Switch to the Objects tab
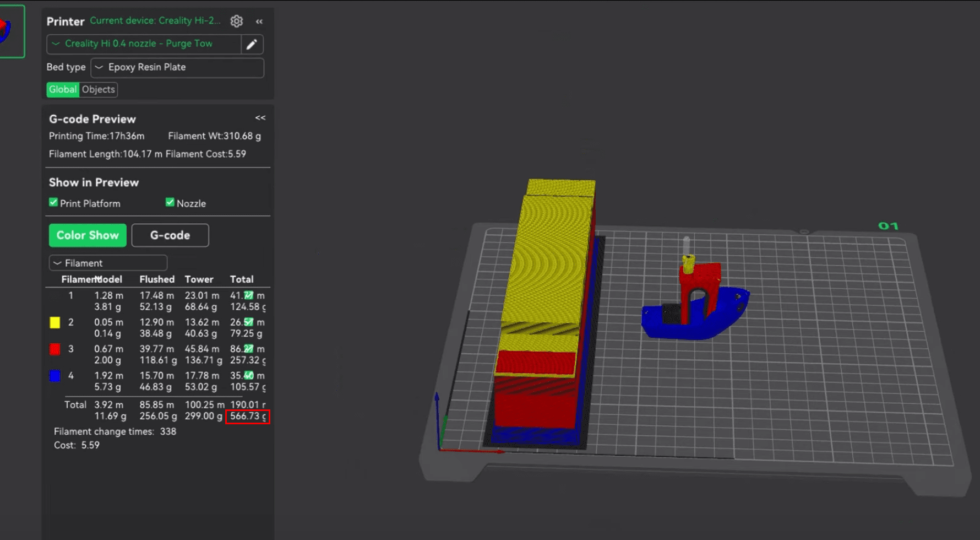The image size is (980, 540). [x=99, y=89]
